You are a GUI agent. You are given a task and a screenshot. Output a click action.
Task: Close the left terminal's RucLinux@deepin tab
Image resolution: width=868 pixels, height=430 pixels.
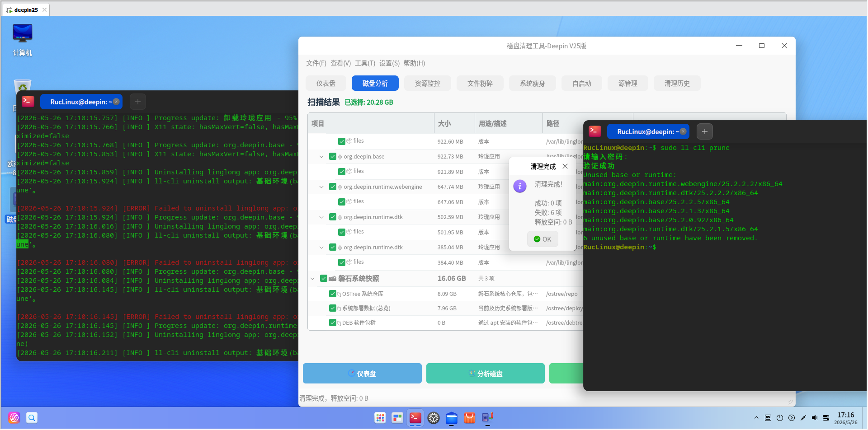pos(116,102)
